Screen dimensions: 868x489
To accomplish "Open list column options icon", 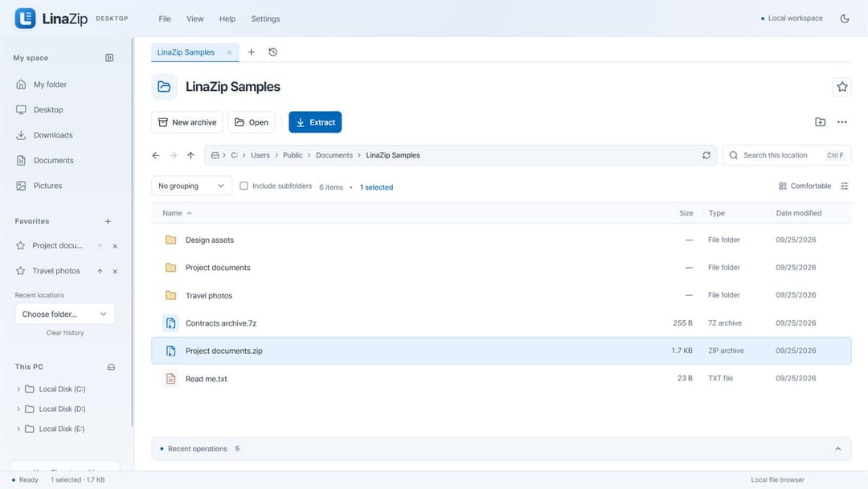I will 844,186.
